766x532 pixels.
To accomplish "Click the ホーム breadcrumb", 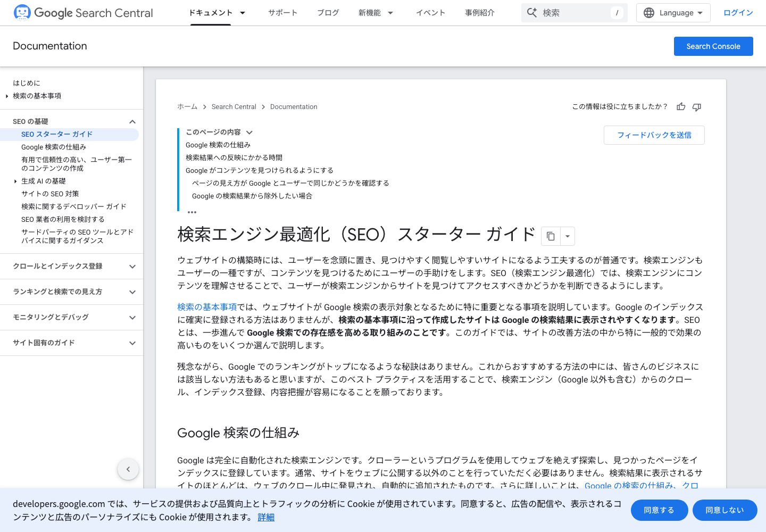I will point(187,107).
